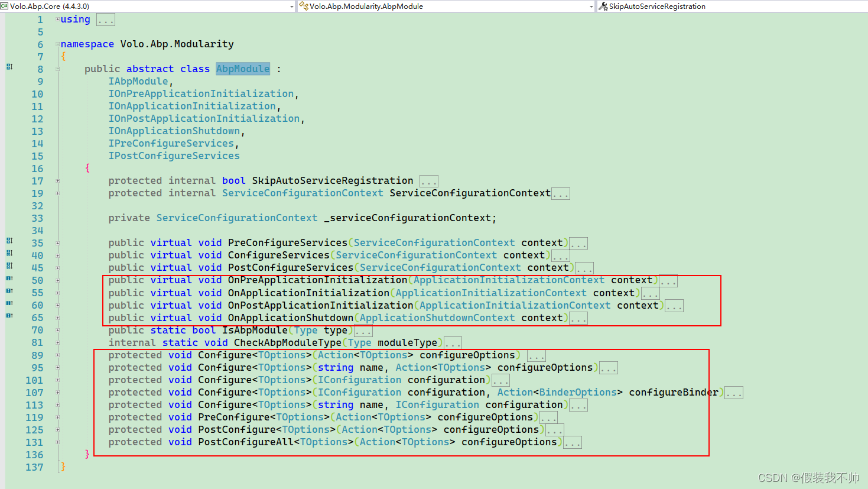Click the CheckAbpModuleType method name
Screen dimensions: 868x489
pos(288,342)
